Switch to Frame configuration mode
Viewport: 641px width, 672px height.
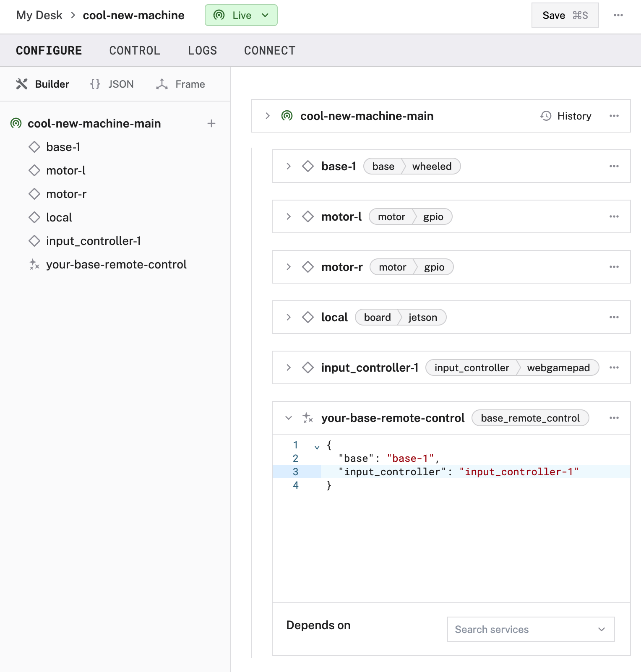click(181, 84)
